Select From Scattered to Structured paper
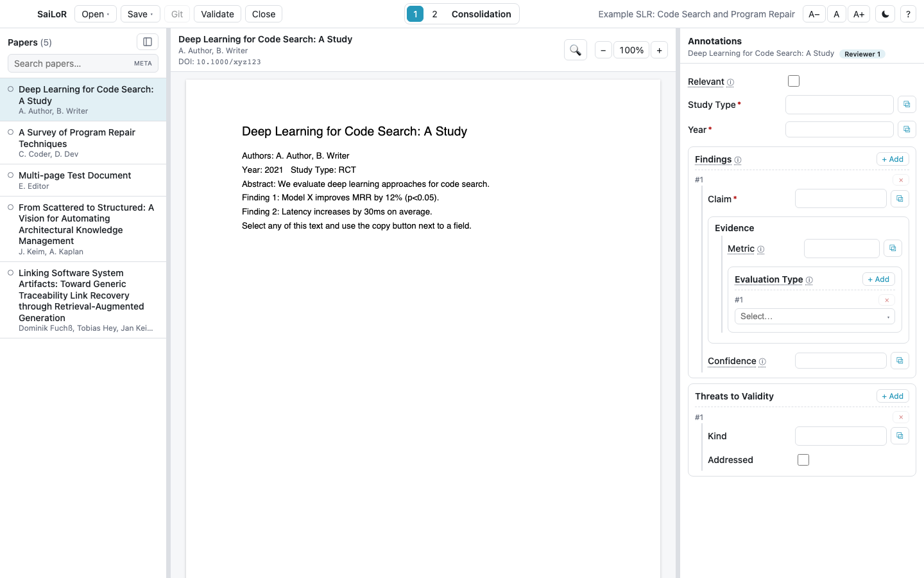 tap(83, 229)
